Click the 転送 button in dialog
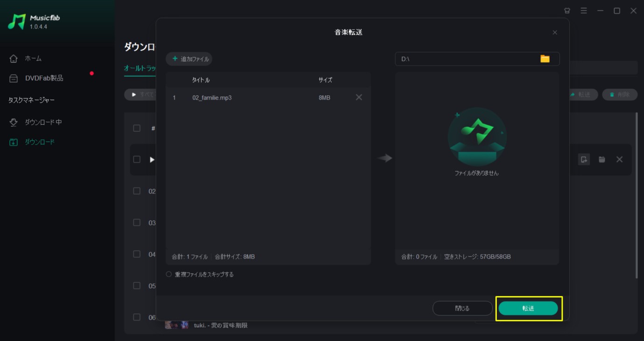The height and width of the screenshot is (341, 644). (x=528, y=308)
